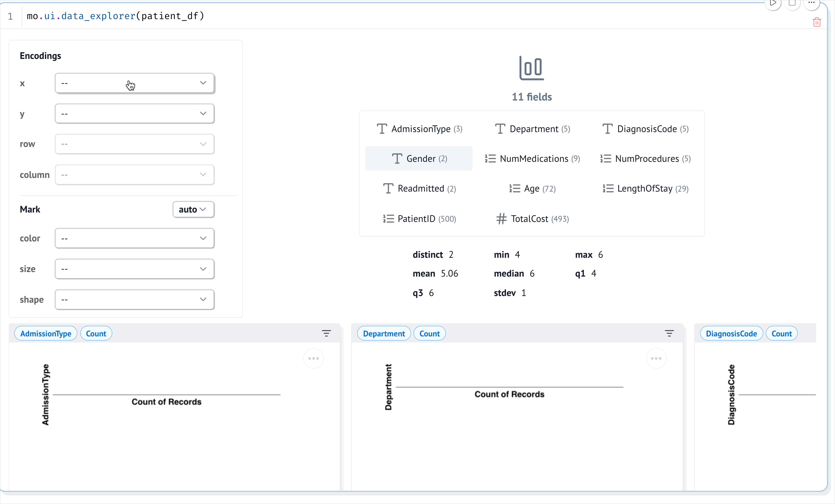Click the AdmissionType tag on the first chart
The height and width of the screenshot is (504, 835).
tap(45, 333)
